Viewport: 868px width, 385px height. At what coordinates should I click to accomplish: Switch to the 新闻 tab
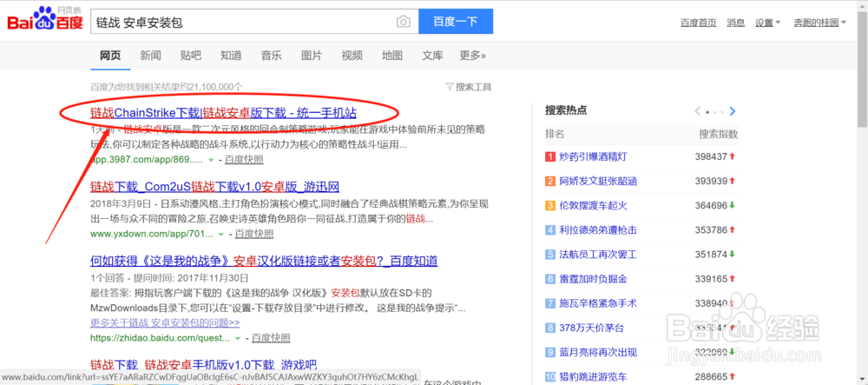(150, 56)
